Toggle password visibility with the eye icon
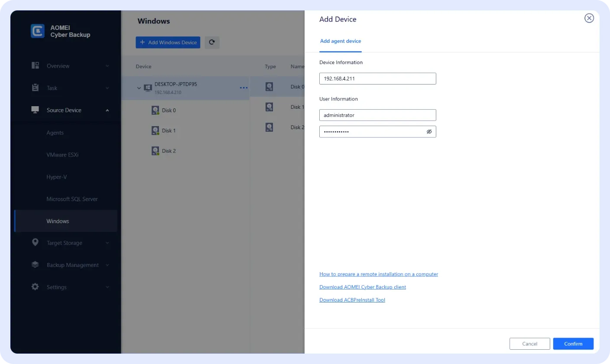The image size is (610, 364). point(429,132)
